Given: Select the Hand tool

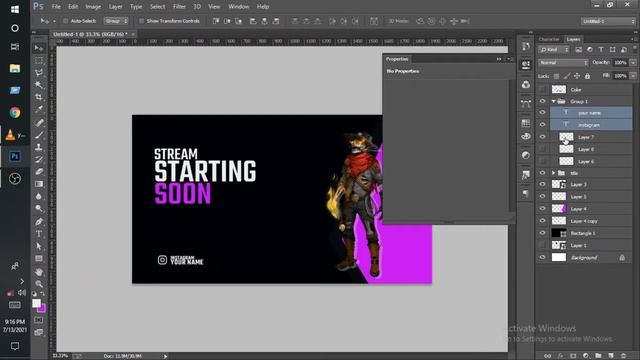Looking at the screenshot, I should [x=39, y=272].
